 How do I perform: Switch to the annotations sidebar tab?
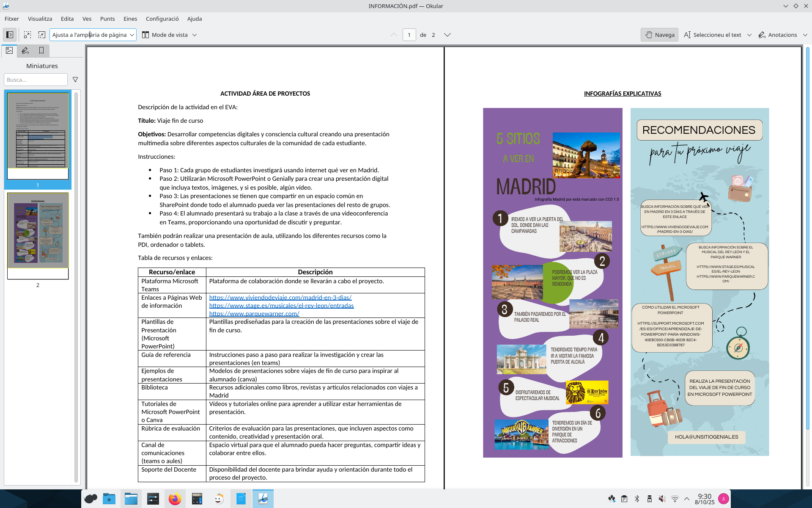pos(25,51)
